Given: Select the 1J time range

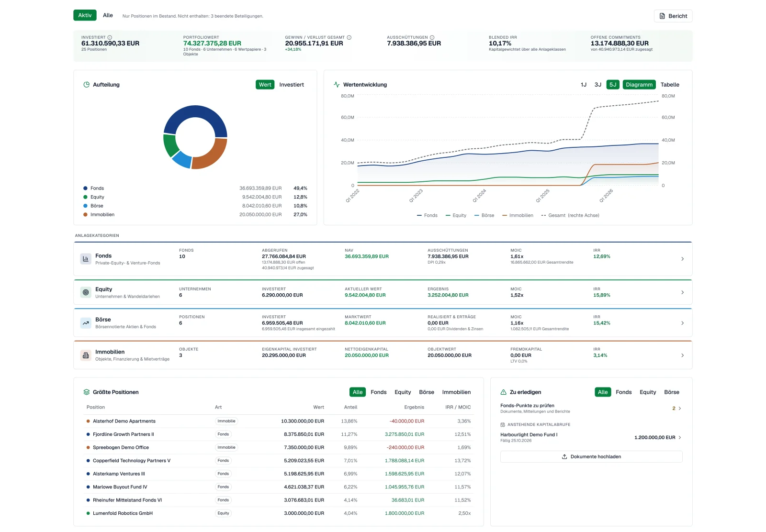Looking at the screenshot, I should coord(584,85).
